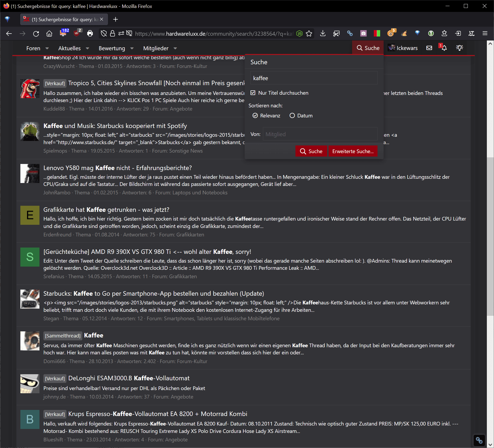Open the Gerüchteküche AMD R9 390X thread
This screenshot has width=494, height=448.
pos(147,252)
